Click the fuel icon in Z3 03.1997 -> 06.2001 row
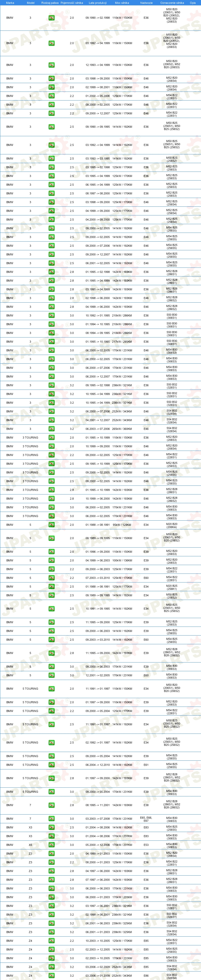201x980 pixels. pyautogui.click(x=51, y=905)
